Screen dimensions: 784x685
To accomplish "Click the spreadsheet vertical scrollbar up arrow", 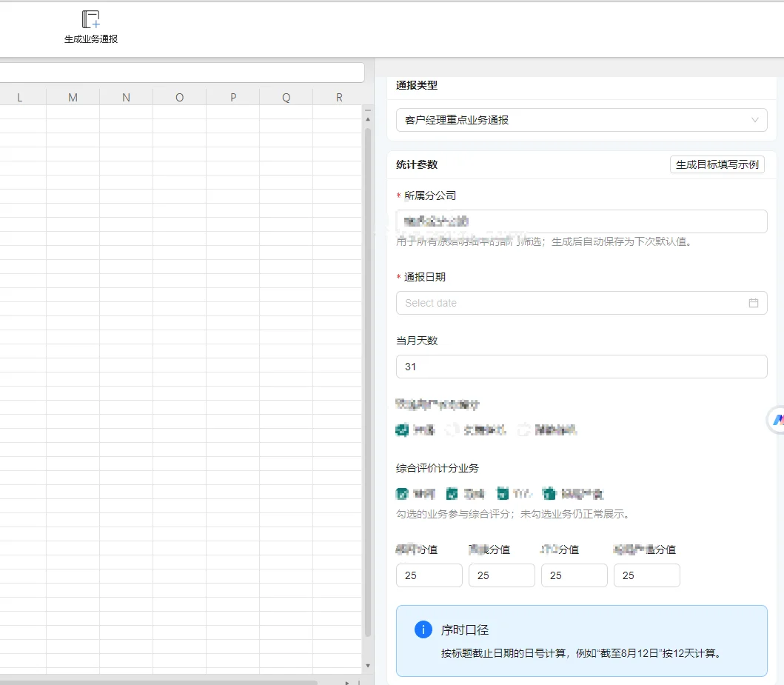I will (x=367, y=119).
